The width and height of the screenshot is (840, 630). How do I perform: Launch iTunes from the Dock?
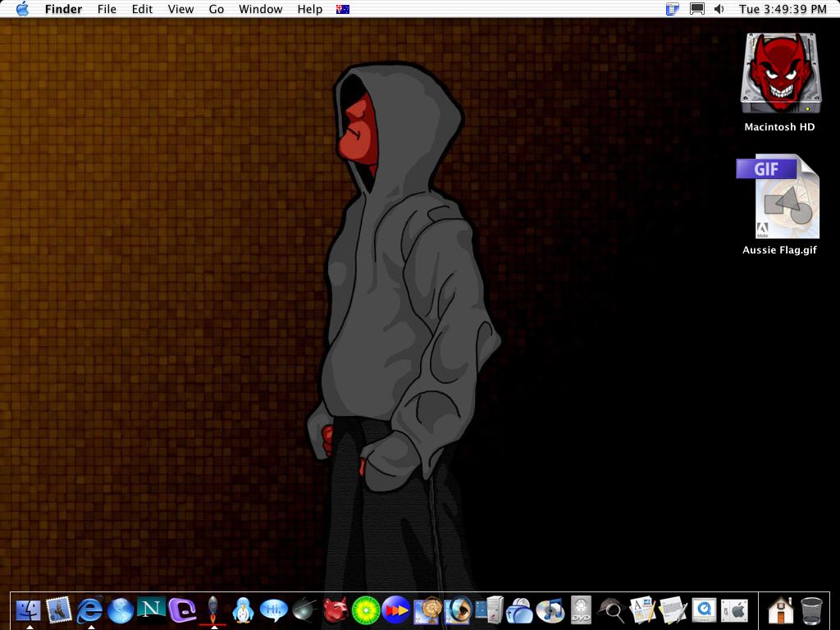tap(550, 610)
